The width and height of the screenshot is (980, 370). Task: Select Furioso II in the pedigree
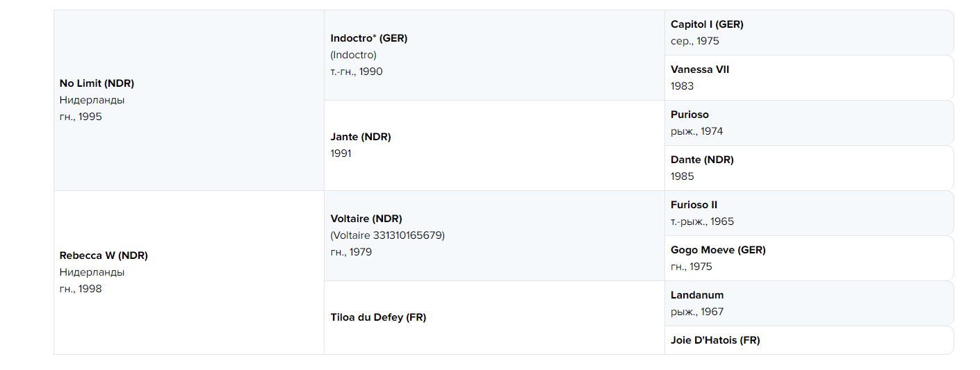694,205
